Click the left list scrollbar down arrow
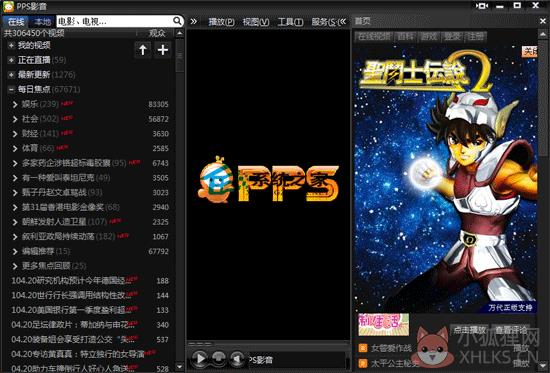The image size is (550, 373). pyautogui.click(x=180, y=367)
